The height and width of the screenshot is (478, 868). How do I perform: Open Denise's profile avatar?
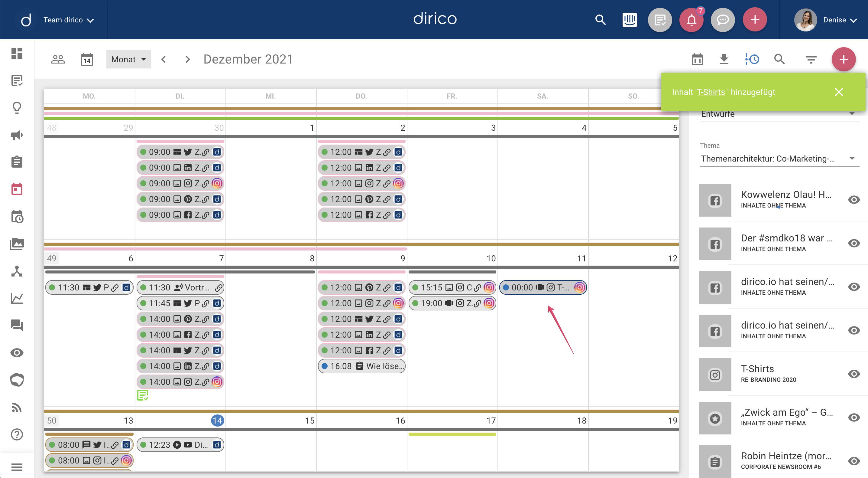tap(805, 20)
